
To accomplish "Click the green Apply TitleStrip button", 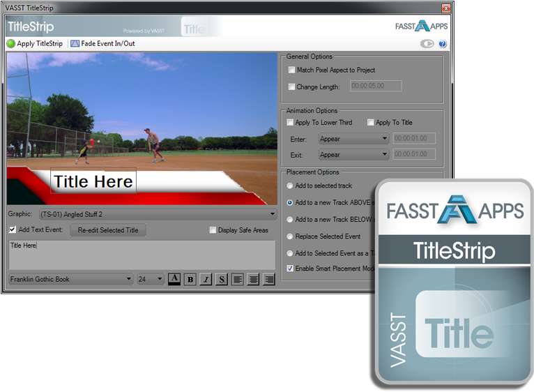I will 35,44.
